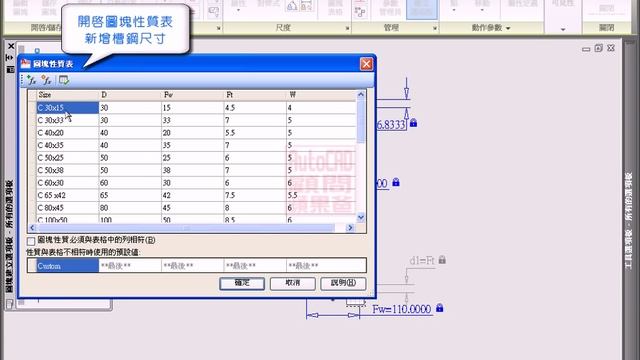Screen dimensions: 640x360
Task: Select the C 30x15 cell
Action: (x=67, y=108)
